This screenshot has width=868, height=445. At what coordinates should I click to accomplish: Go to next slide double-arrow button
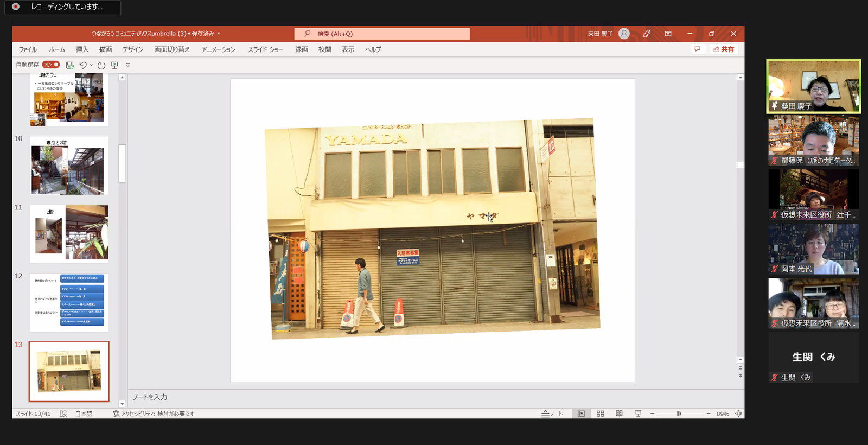coord(740,376)
